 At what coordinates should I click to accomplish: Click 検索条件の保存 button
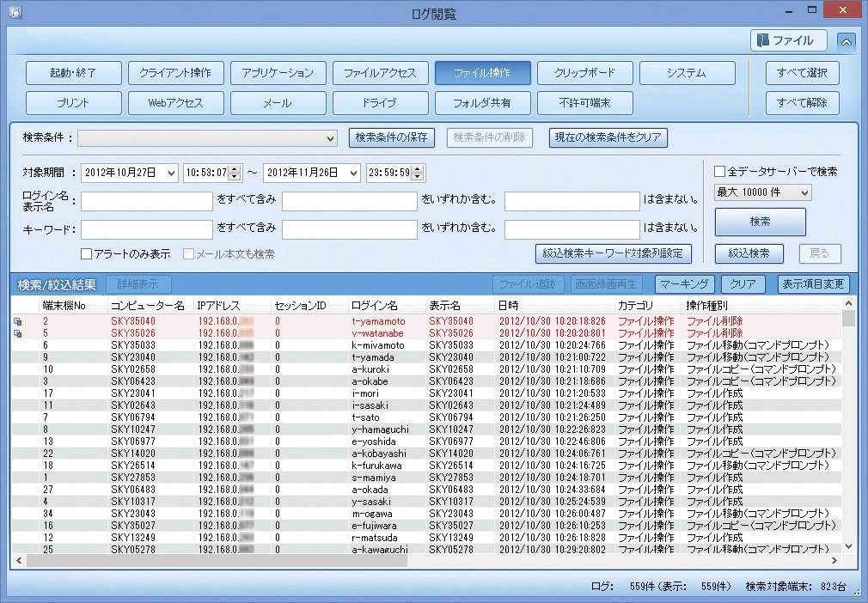tap(391, 137)
